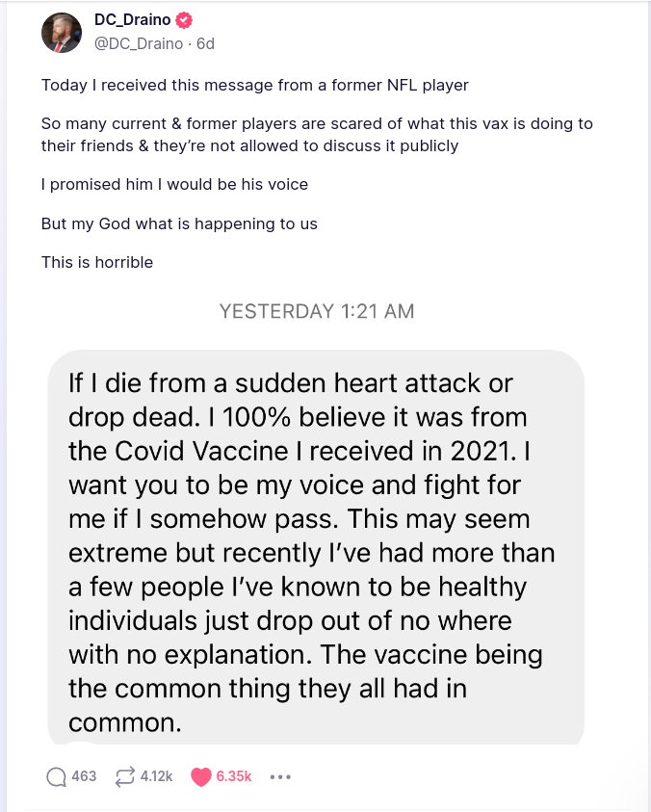This screenshot has width=651, height=812.
Task: Click 'I promised him I would be his voice'
Action: 174,183
